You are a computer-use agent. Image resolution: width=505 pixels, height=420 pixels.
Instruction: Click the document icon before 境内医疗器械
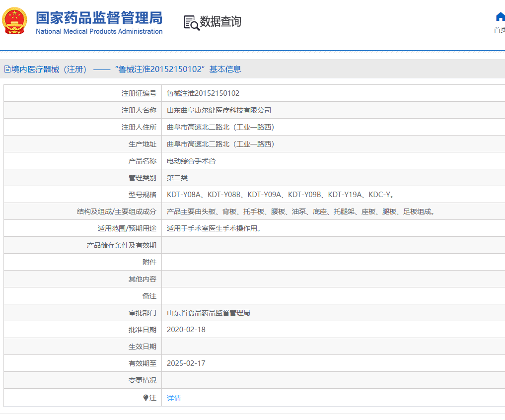[7, 69]
